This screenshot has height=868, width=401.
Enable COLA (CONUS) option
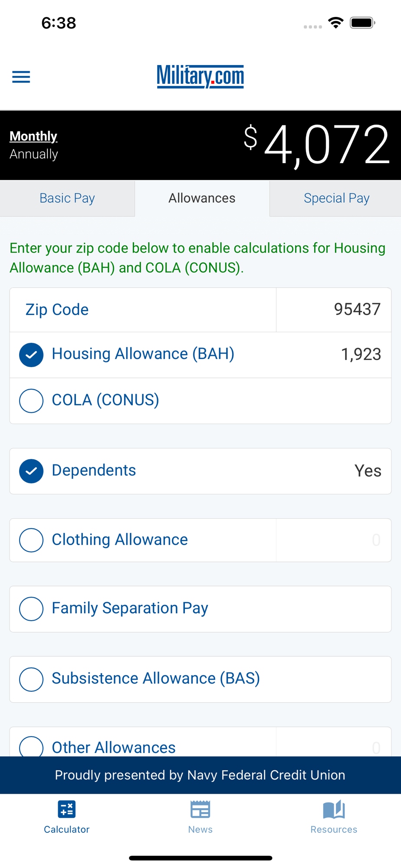coord(31,400)
